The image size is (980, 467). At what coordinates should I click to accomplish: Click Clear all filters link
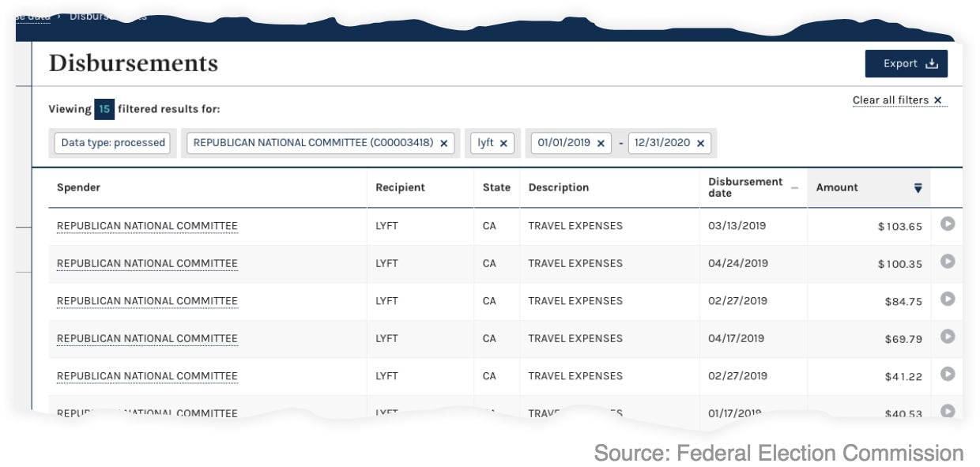coord(897,100)
